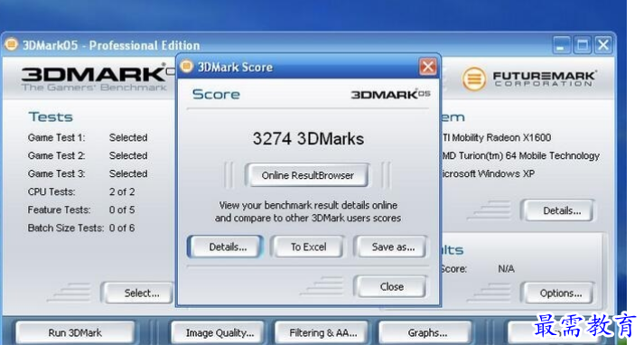This screenshot has width=644, height=354.
Task: Click the 'N/A' score value
Action: point(506,268)
